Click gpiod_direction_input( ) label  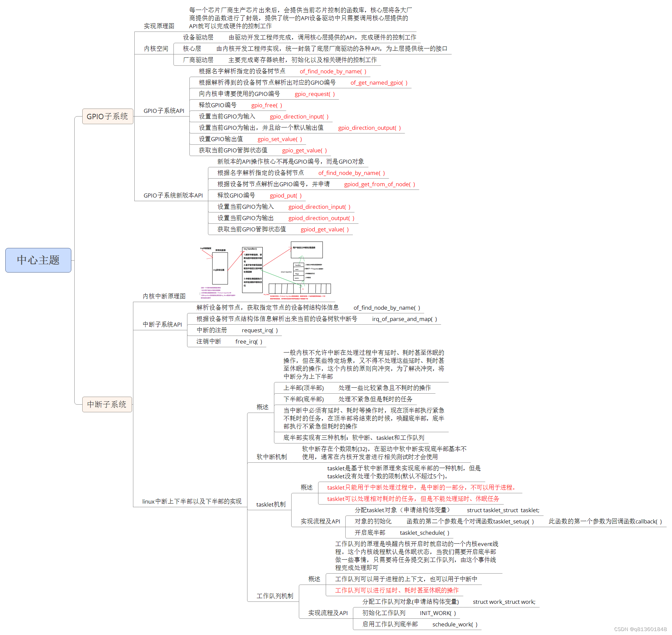[319, 207]
